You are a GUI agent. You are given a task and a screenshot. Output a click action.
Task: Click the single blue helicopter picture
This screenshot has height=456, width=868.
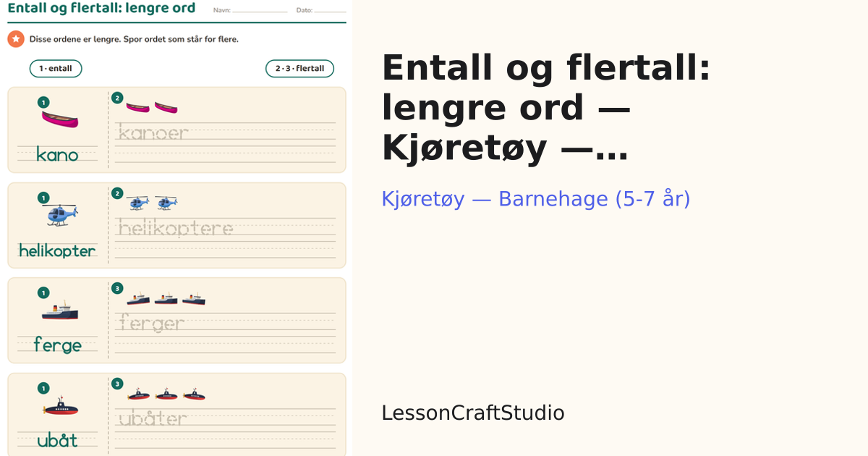pos(60,214)
